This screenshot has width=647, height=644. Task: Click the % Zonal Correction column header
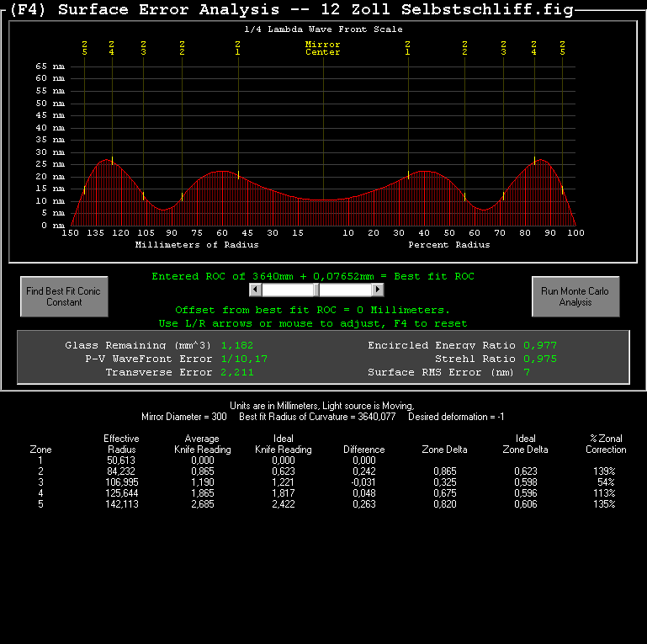point(606,444)
